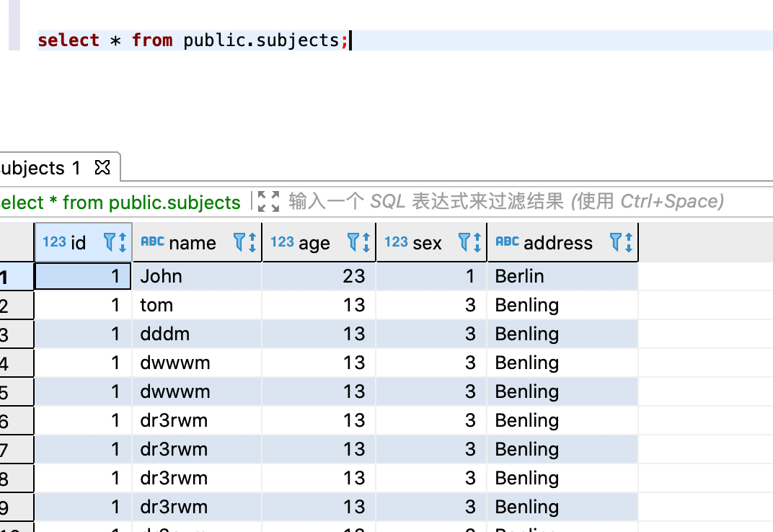Click the numeric type icon on id header
Screen dimensions: 773x532
[54, 241]
